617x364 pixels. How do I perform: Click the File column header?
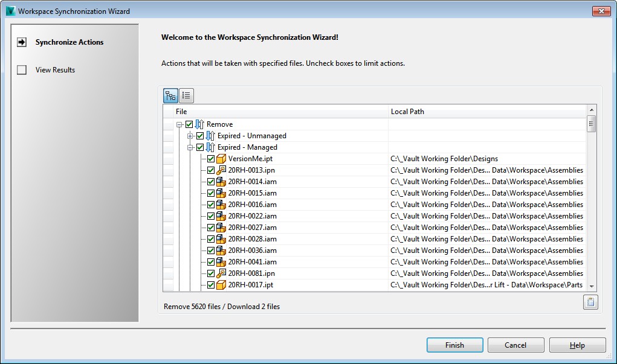click(x=280, y=111)
